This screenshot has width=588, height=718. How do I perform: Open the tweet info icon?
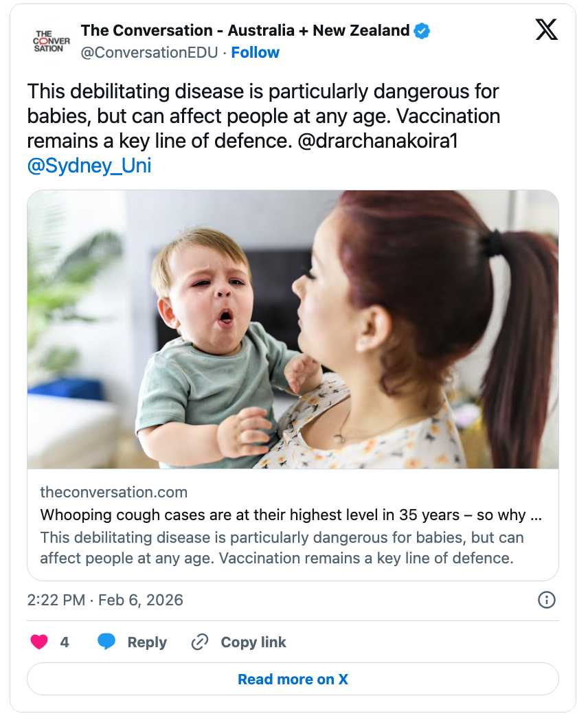(546, 600)
